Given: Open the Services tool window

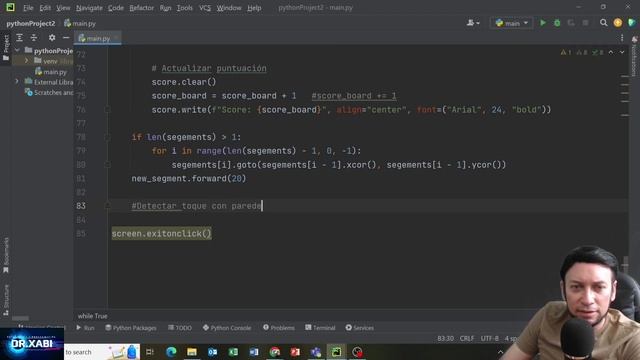Looking at the screenshot, I should coord(360,328).
